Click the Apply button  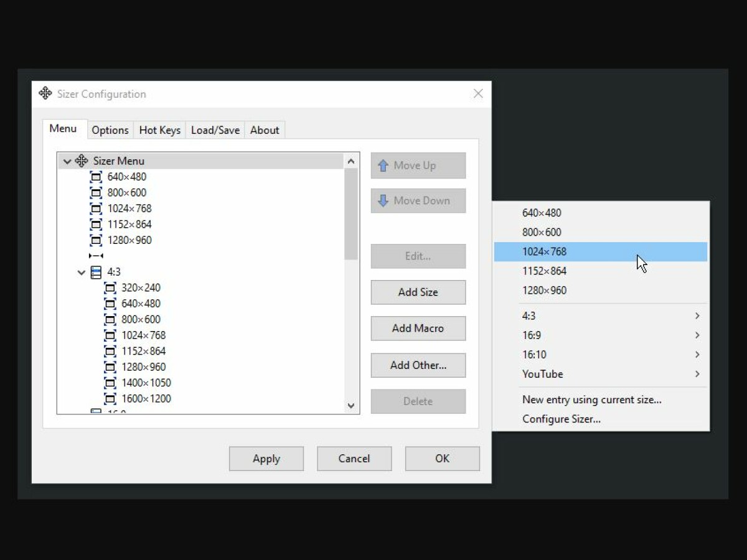(266, 459)
